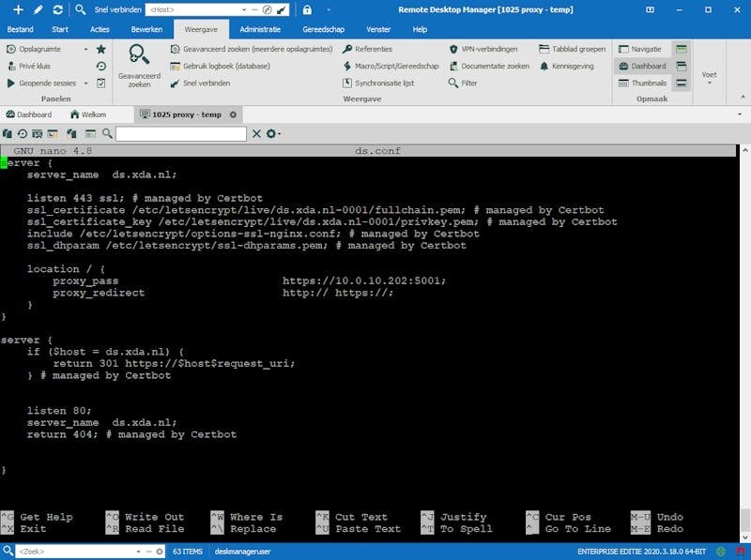Viewport: 751px width, 560px height.
Task: Open dropdown arrow next to lock icon
Action: [x=329, y=9]
